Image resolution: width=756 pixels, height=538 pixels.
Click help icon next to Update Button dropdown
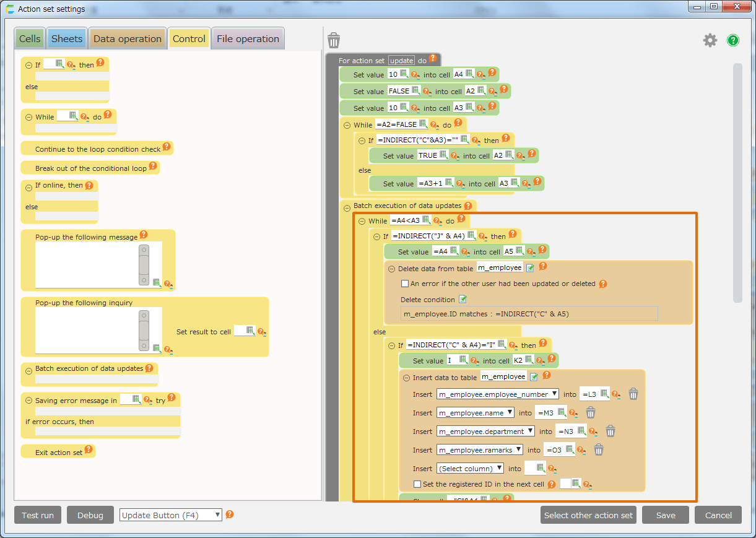pyautogui.click(x=230, y=514)
